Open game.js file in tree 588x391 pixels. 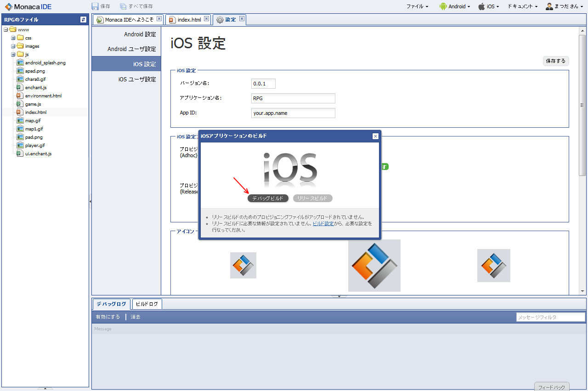click(33, 104)
